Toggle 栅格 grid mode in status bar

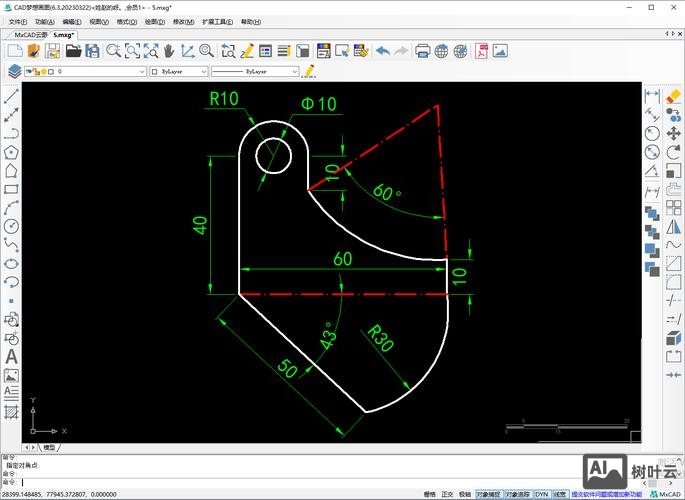point(429,494)
